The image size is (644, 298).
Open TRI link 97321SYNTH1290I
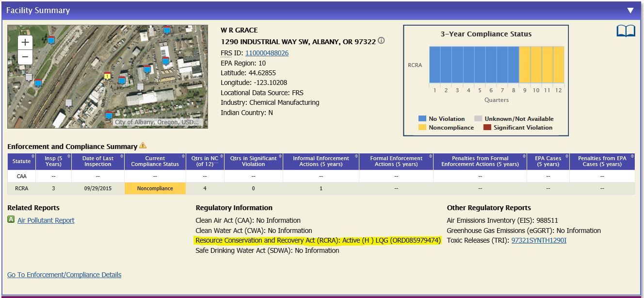(539, 240)
